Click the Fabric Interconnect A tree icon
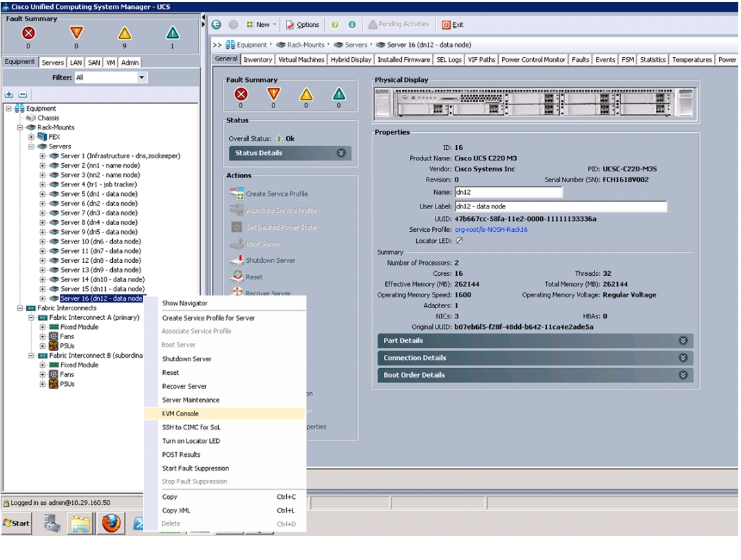The image size is (741, 560). point(43,318)
